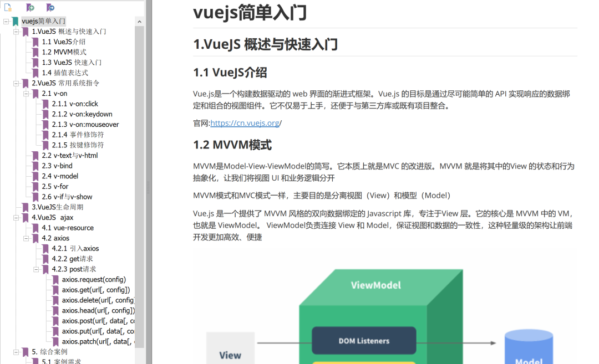Expand the 1.VueJS 概述与快速入门 node

15,32
